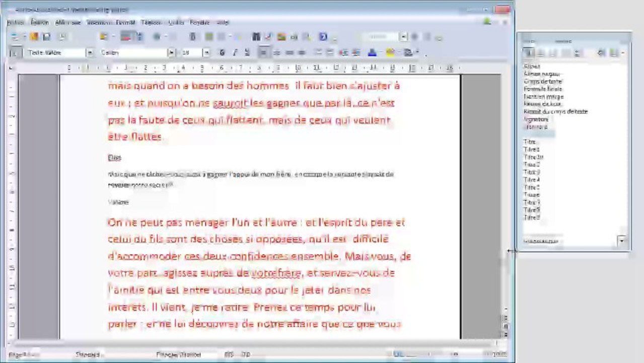Toggle paragraph styles button in Styles panel
Viewport: 644px width, 363px height.
528,52
